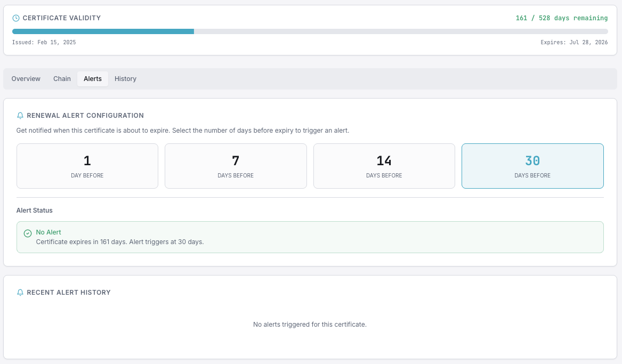Click the bell icon beside Renewal Alert Configuration
The width and height of the screenshot is (622, 364).
click(20, 116)
